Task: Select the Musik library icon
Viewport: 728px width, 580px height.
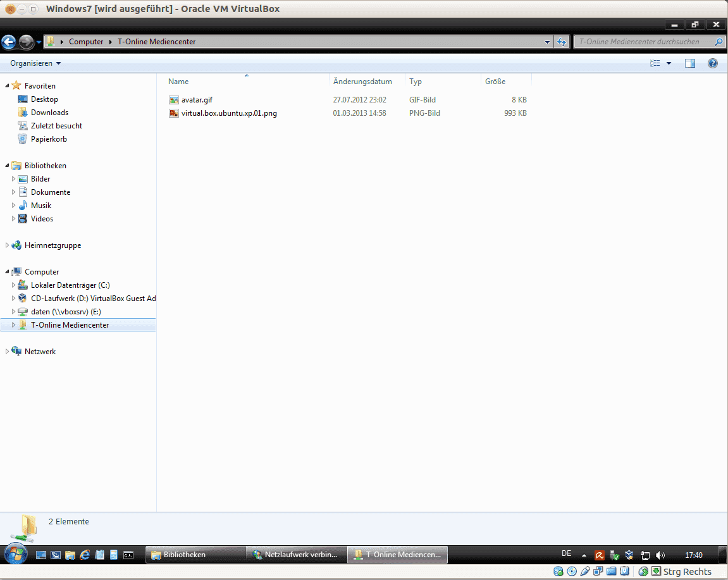Action: [x=23, y=206]
